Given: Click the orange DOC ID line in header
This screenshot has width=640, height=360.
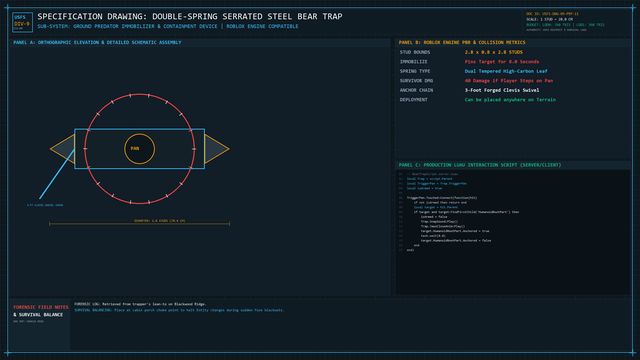Looking at the screenshot, I should (552, 14).
